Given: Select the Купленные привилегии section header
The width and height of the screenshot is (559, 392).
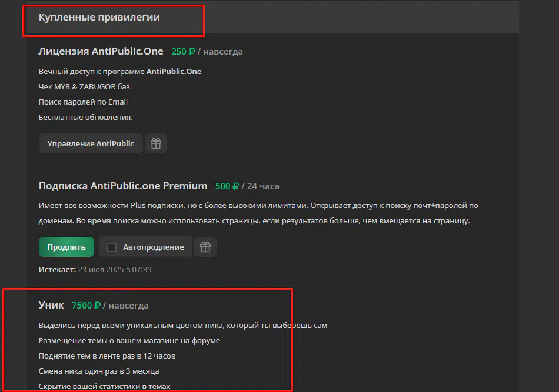Looking at the screenshot, I should click(99, 17).
